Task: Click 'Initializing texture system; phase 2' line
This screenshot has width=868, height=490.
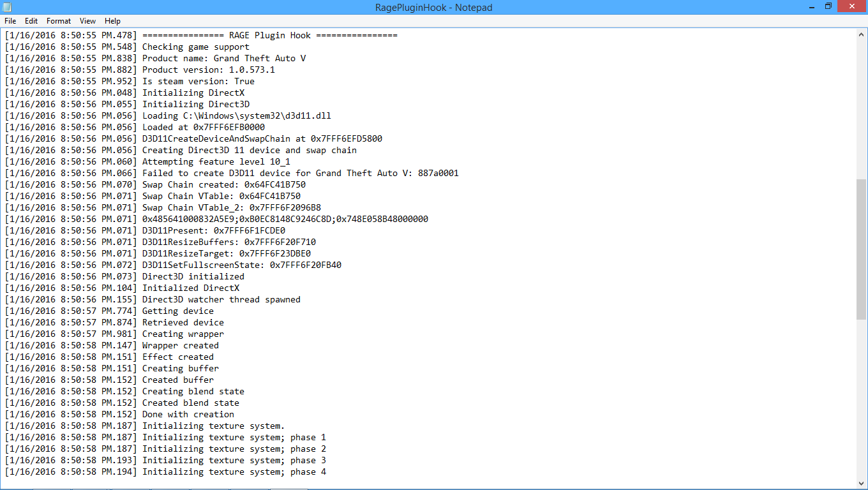Action: pyautogui.click(x=165, y=449)
